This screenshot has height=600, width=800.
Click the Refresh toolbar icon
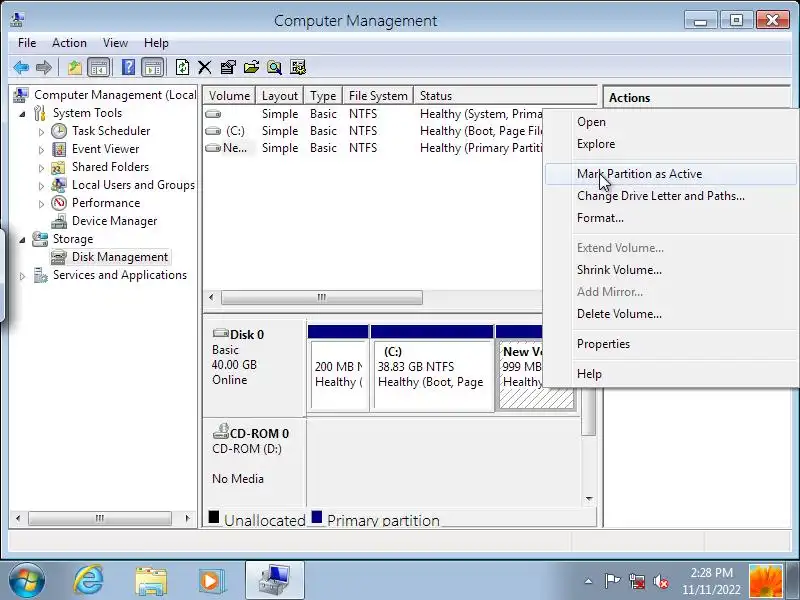(x=182, y=67)
